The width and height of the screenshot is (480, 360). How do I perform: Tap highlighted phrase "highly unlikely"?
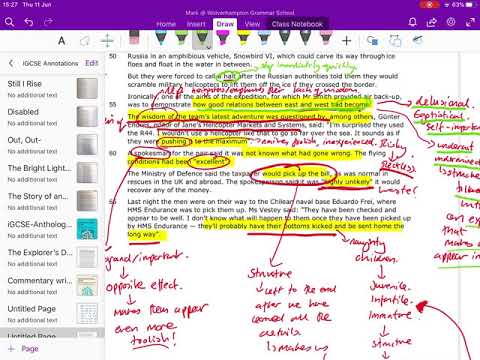(347, 182)
